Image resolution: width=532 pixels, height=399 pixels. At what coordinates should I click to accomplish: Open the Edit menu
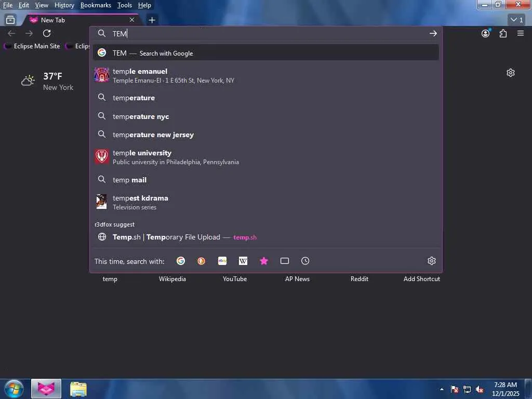point(24,5)
